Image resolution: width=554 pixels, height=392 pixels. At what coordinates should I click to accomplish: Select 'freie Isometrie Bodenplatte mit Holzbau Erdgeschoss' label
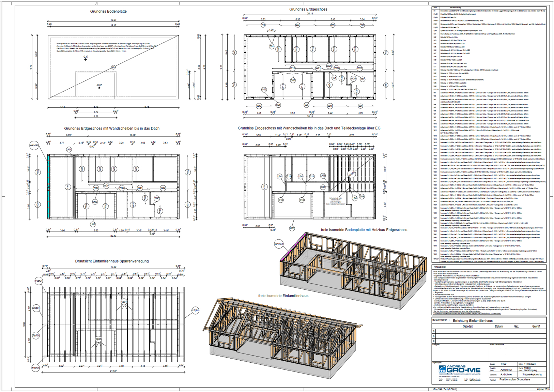[x=364, y=230]
